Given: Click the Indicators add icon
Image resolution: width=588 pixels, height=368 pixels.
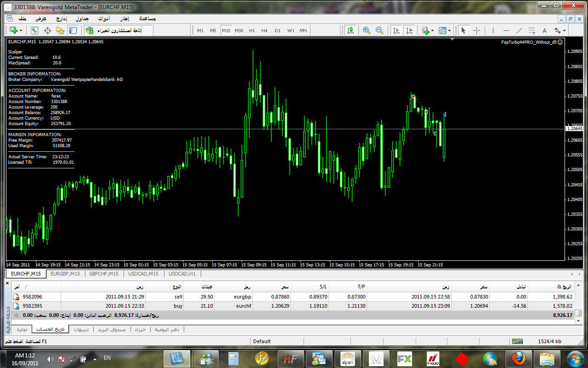Looking at the screenshot, I should coord(426,30).
